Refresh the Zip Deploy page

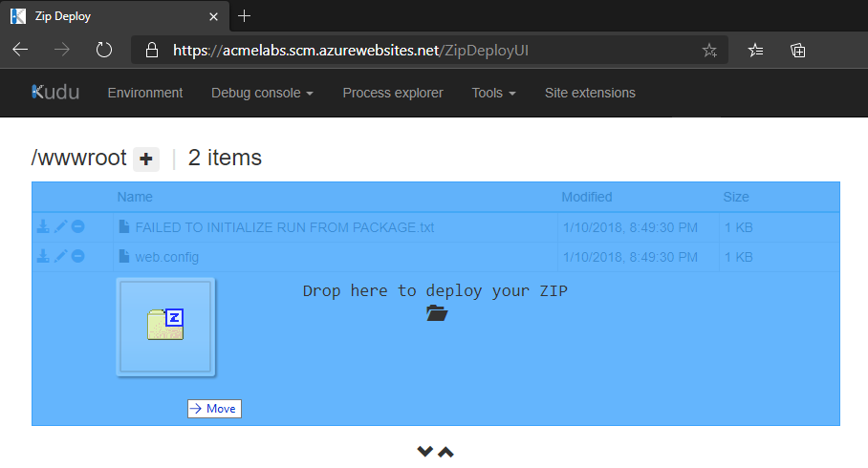click(104, 51)
